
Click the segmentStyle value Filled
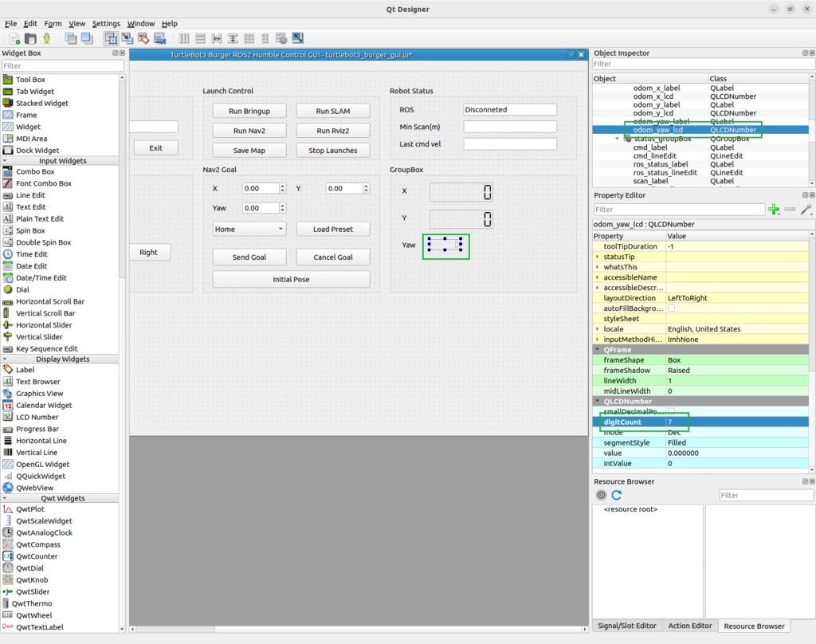pos(677,443)
